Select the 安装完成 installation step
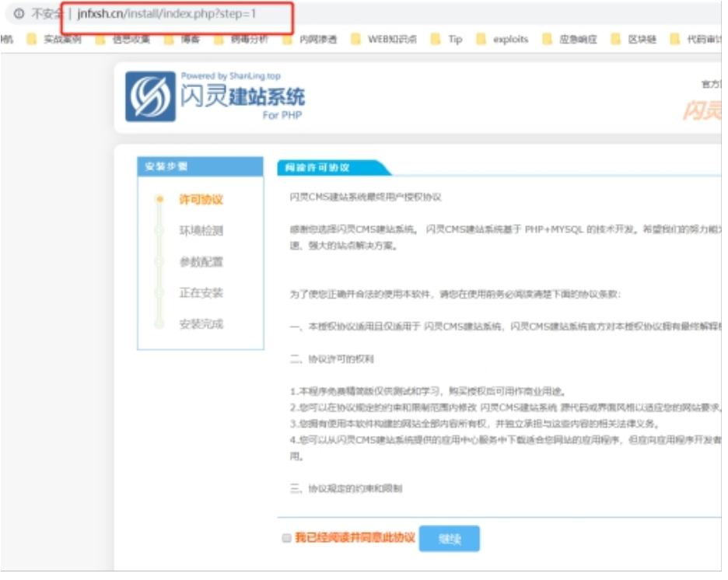 [202, 325]
